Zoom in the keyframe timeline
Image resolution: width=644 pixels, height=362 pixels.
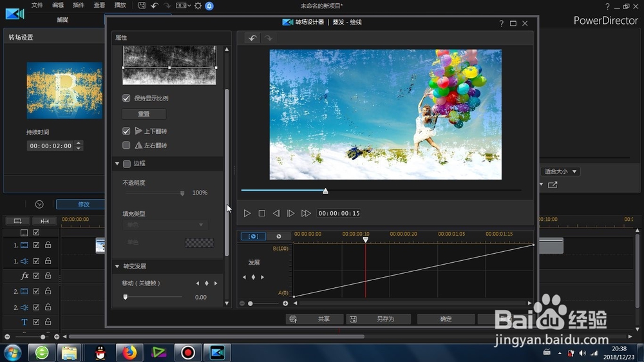(285, 303)
